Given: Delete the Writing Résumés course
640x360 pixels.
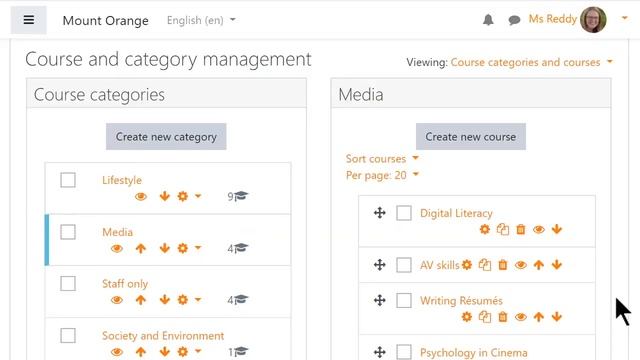Looking at the screenshot, I should [x=503, y=317].
